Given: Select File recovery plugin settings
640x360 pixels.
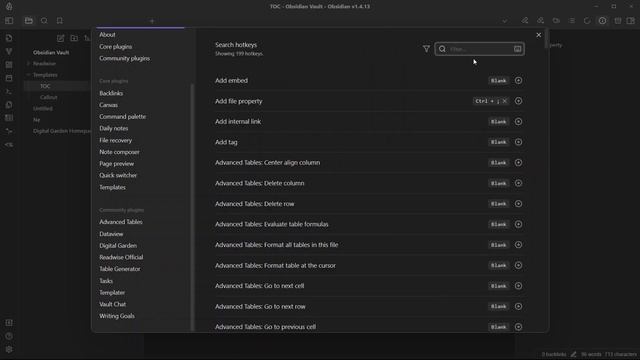Looking at the screenshot, I should click(116, 140).
